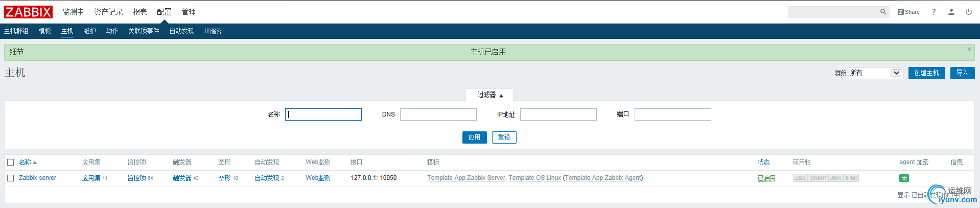The width and height of the screenshot is (980, 208).
Task: Click the Zabbix logo
Action: tap(28, 12)
